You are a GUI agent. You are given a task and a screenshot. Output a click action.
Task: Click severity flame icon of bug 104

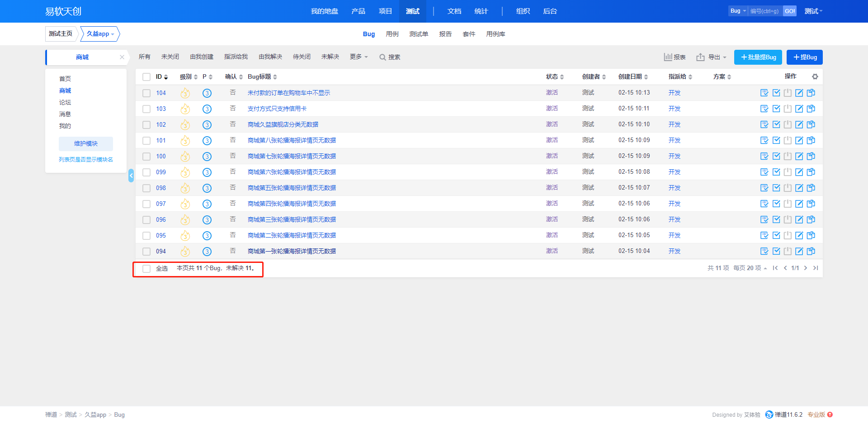[185, 93]
